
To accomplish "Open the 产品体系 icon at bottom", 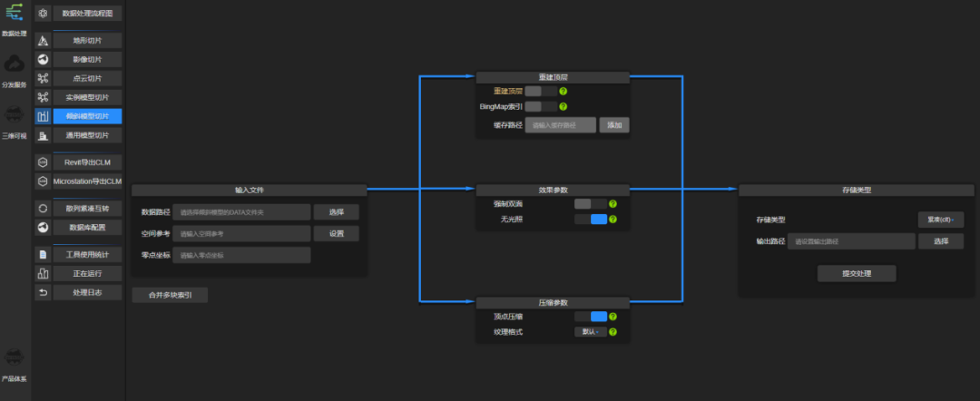I will (x=15, y=357).
